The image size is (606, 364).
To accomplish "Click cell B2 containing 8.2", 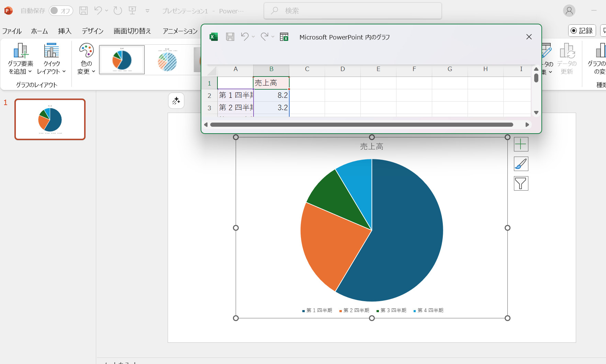I will (271, 95).
